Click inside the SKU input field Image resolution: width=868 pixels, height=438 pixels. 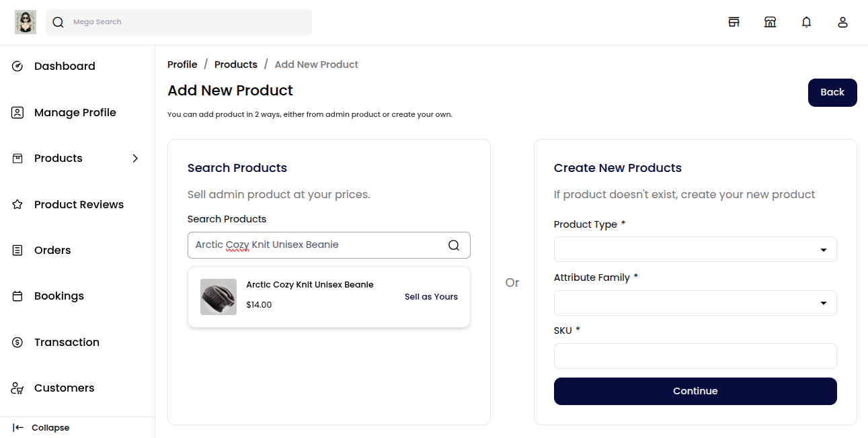(x=695, y=356)
